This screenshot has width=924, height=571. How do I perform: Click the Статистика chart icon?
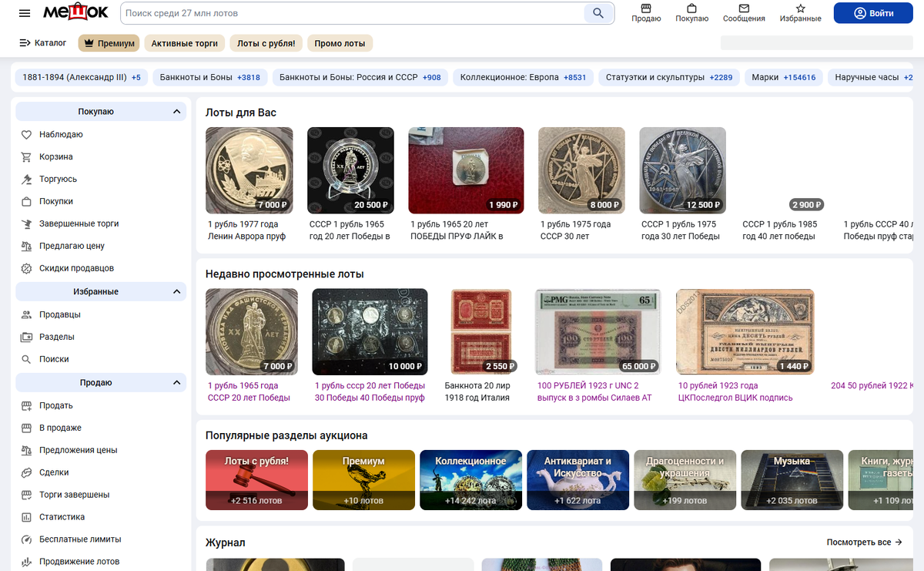(x=26, y=518)
